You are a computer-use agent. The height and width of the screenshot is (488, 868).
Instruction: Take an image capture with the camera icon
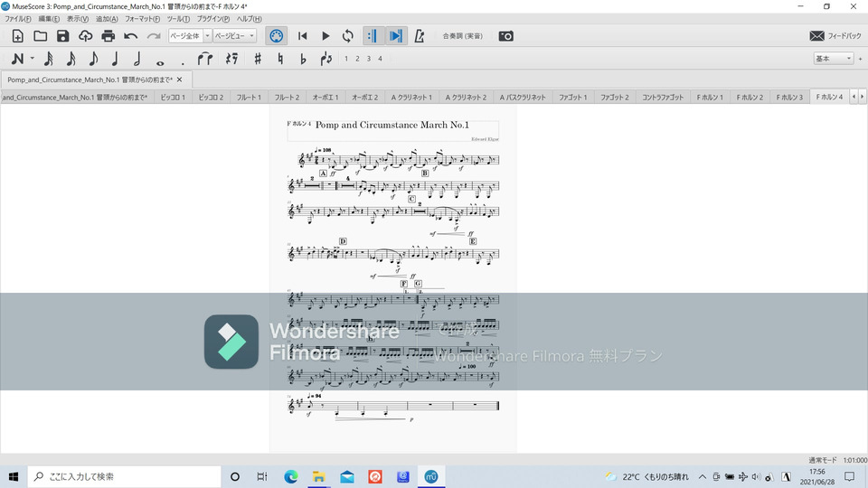pyautogui.click(x=506, y=36)
